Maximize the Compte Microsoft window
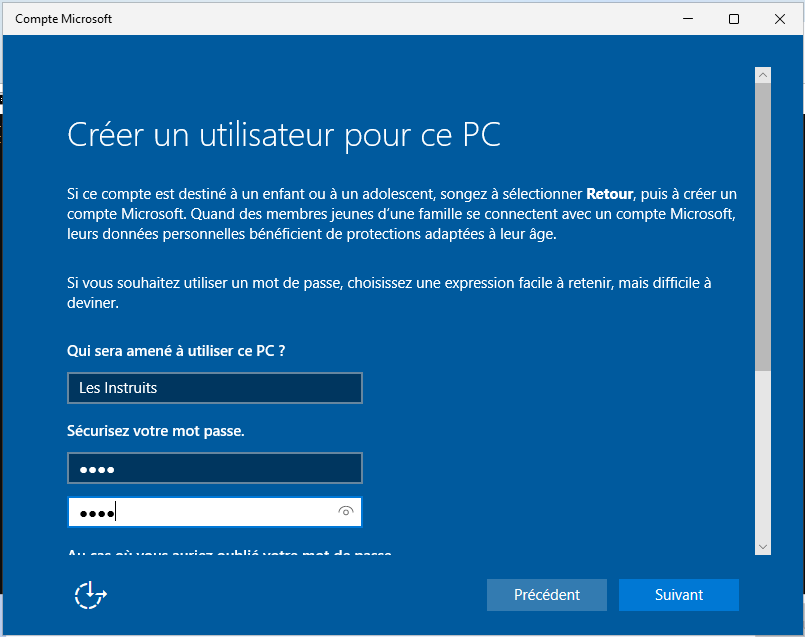Viewport: 805px width, 637px height. pos(734,18)
